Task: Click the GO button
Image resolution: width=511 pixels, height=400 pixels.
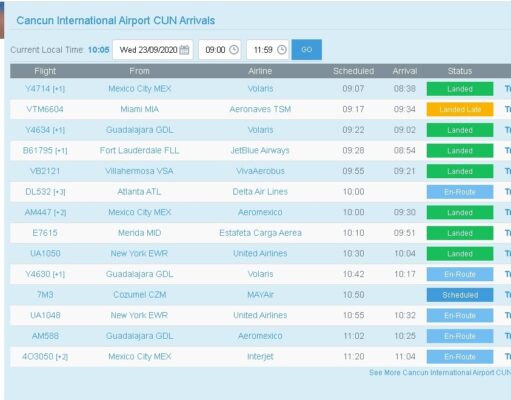Action: 307,50
